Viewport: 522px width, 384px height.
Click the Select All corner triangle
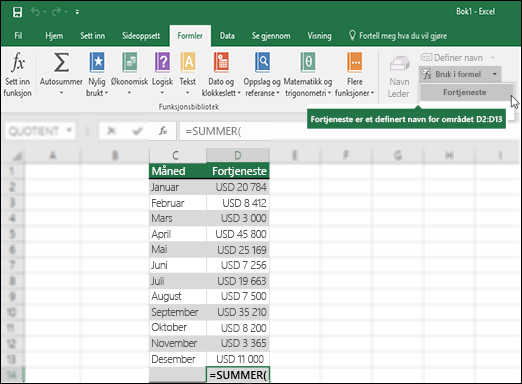(x=17, y=156)
